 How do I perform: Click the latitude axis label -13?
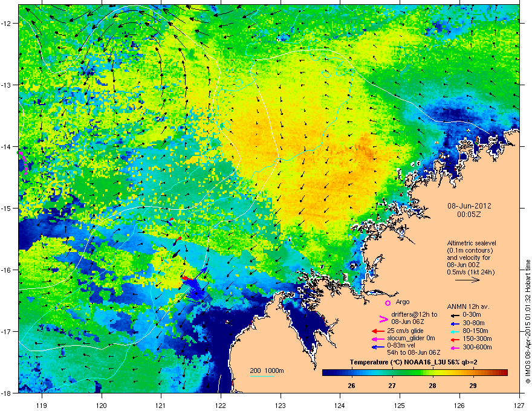point(6,85)
